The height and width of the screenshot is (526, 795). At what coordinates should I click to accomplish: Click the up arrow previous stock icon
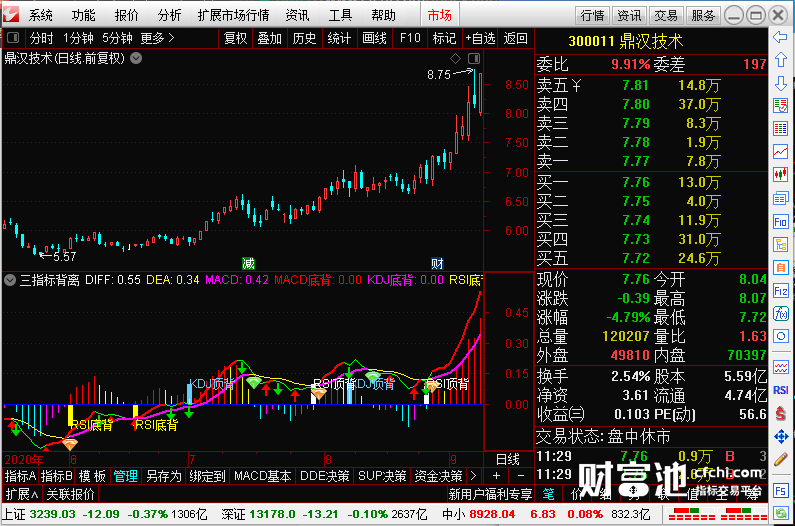[780, 60]
